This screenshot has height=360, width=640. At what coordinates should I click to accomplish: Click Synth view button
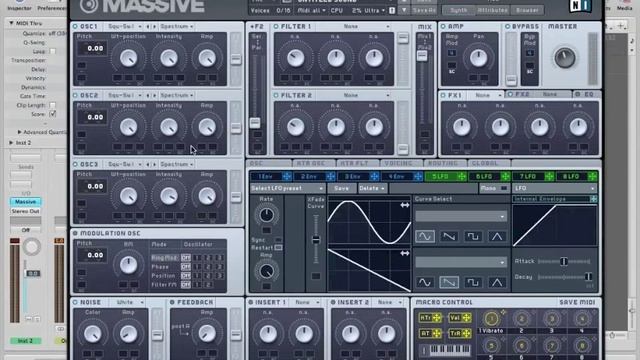coord(458,10)
